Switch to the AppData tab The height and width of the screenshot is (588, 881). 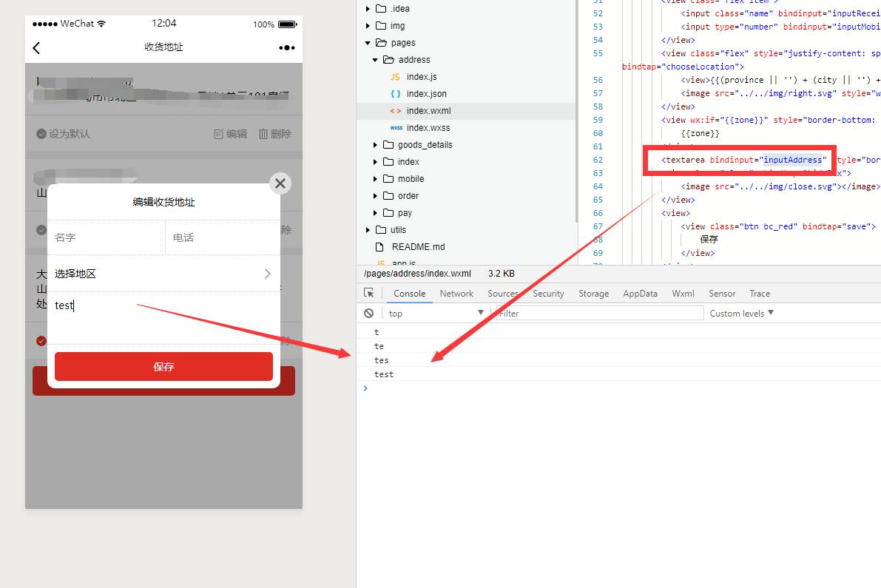(640, 293)
